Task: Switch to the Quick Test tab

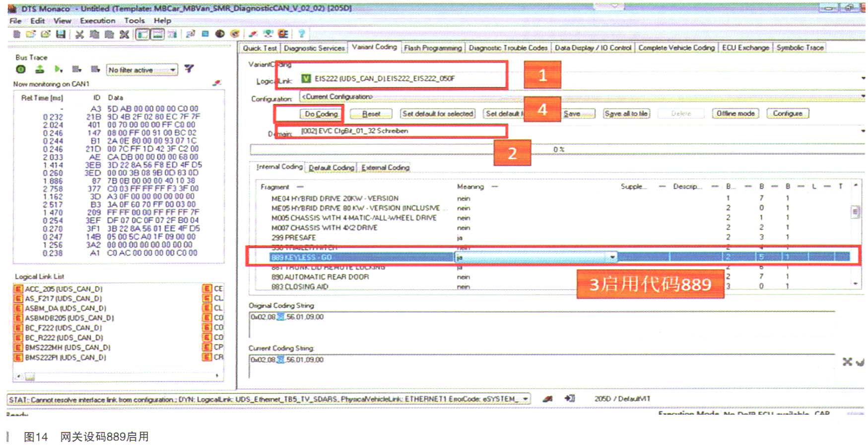Action: [260, 48]
